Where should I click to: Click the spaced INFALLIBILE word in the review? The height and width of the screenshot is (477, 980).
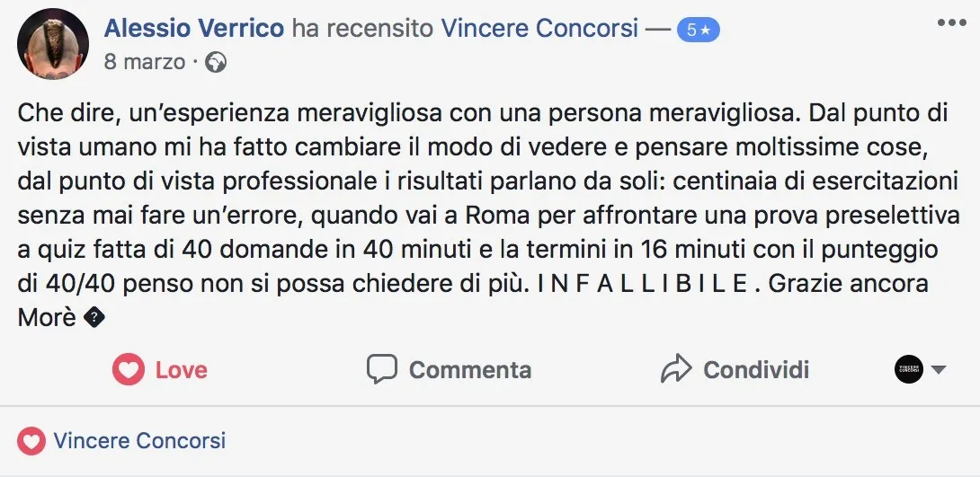coord(643,285)
